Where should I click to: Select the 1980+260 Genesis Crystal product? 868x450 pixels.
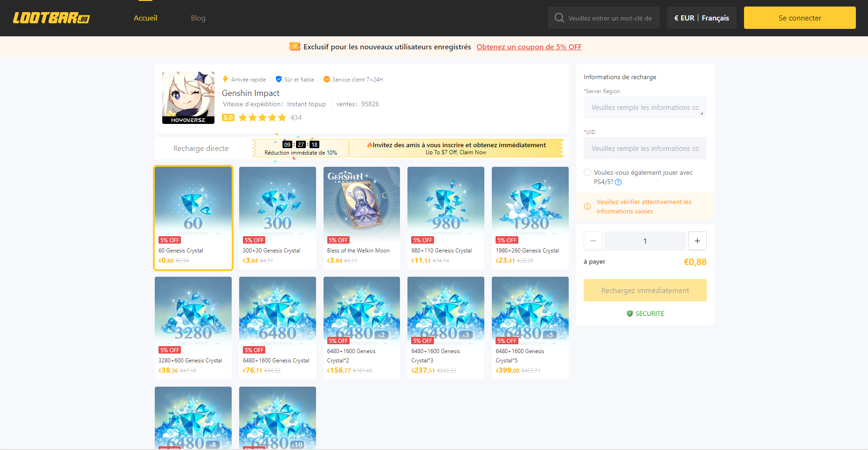click(530, 218)
